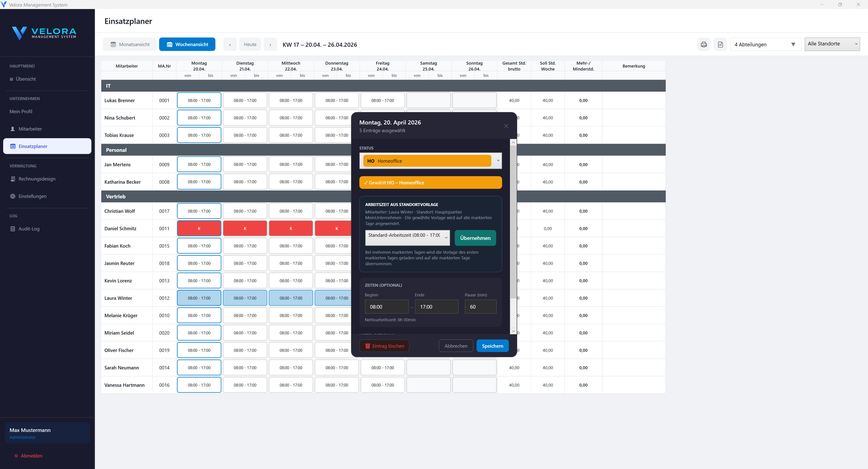This screenshot has height=469, width=868.
Task: Click the orange Gewählt: HO – Homeoffice banner
Action: 430,183
